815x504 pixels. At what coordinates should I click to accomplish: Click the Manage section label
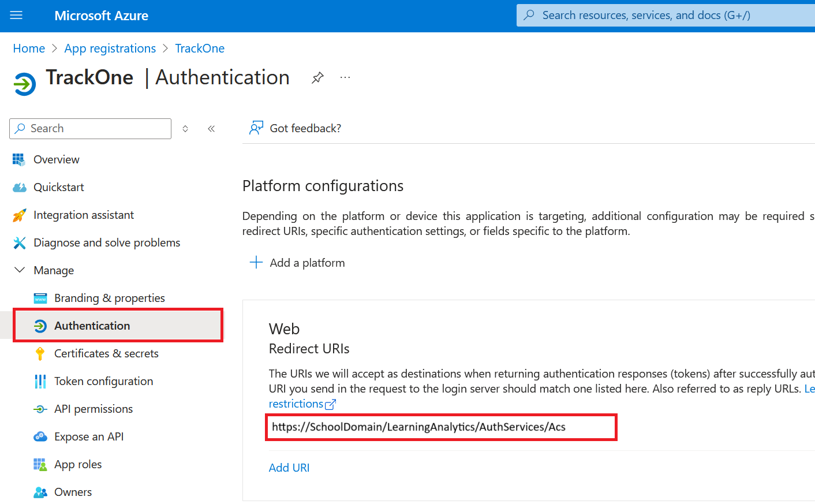coord(54,270)
